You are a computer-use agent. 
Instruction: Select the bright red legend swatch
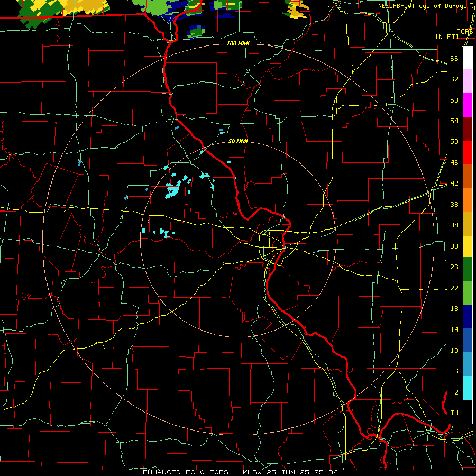click(467, 152)
